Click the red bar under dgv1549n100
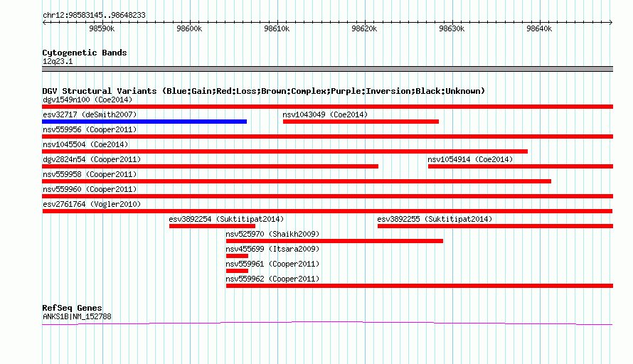Image resolution: width=633 pixels, height=364 pixels. [327, 107]
